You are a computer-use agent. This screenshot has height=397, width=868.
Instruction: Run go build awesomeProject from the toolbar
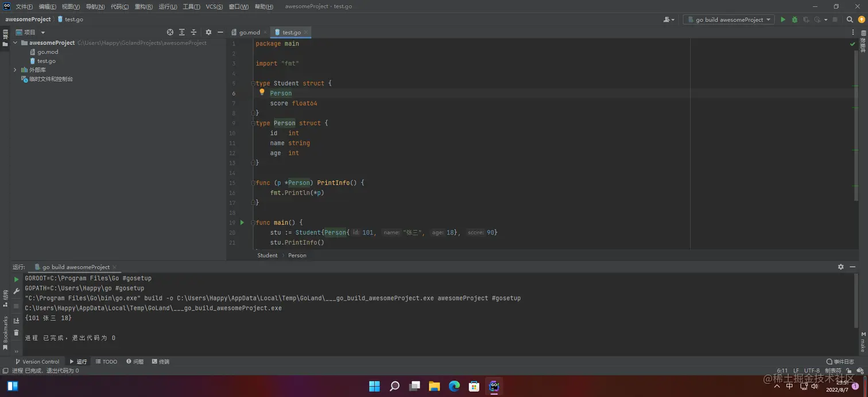782,20
